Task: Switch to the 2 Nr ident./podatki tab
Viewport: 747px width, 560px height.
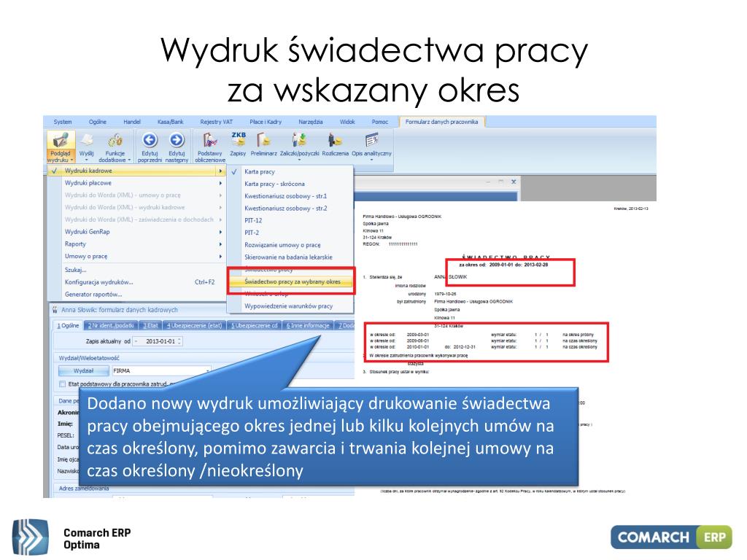Action: click(111, 326)
